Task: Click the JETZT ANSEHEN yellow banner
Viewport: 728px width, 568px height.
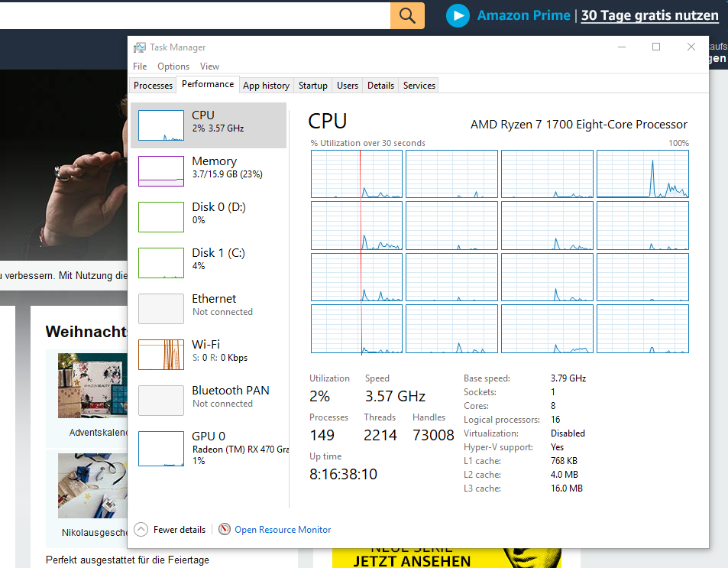Action: pyautogui.click(x=446, y=558)
